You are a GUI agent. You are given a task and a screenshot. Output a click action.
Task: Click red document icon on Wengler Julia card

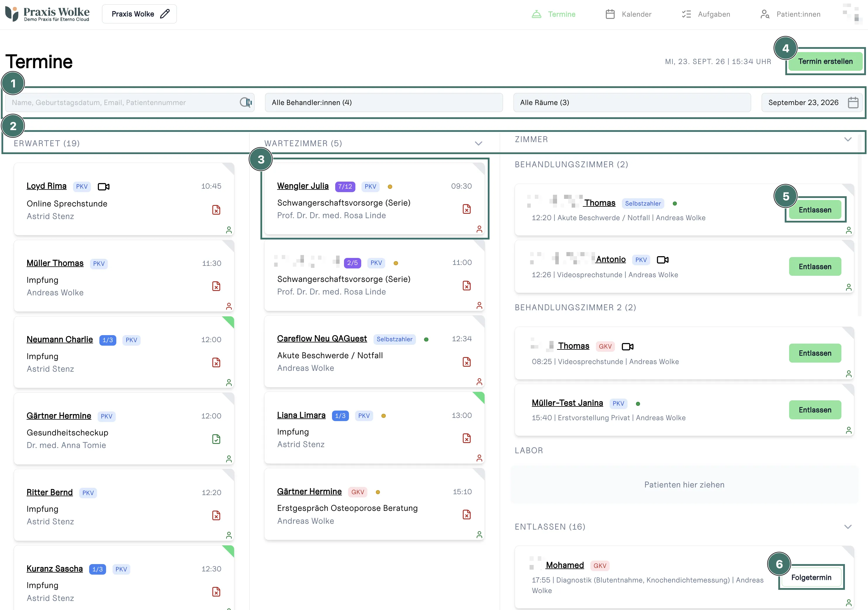467,209
